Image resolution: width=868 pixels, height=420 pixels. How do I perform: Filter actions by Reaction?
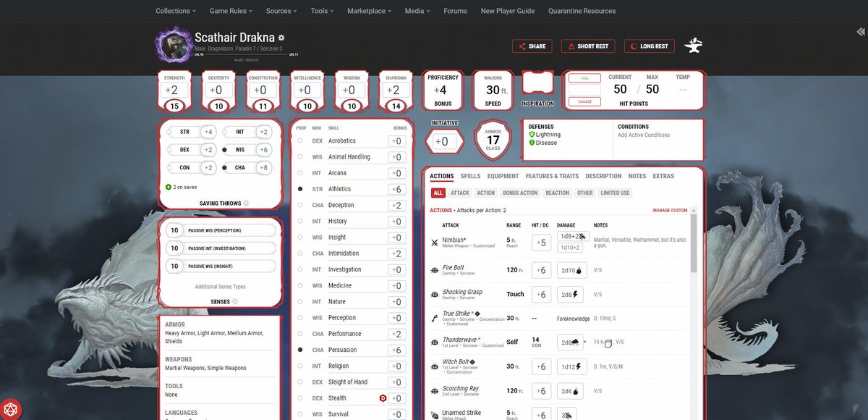pyautogui.click(x=558, y=193)
